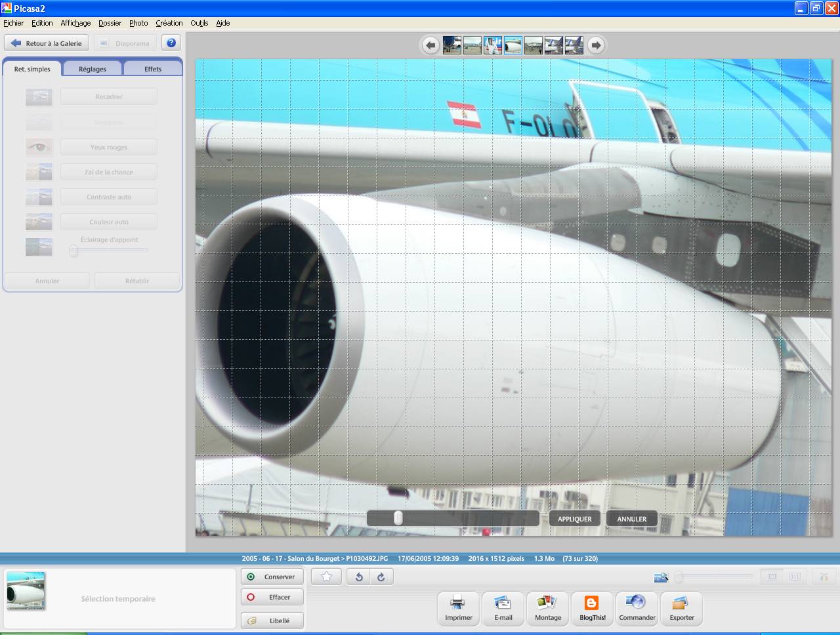
Task: Open the Outils menu
Action: (199, 23)
